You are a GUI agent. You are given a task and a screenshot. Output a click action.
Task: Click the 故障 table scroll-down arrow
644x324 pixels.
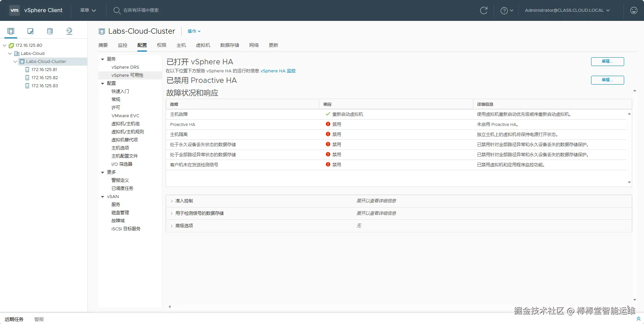click(629, 183)
